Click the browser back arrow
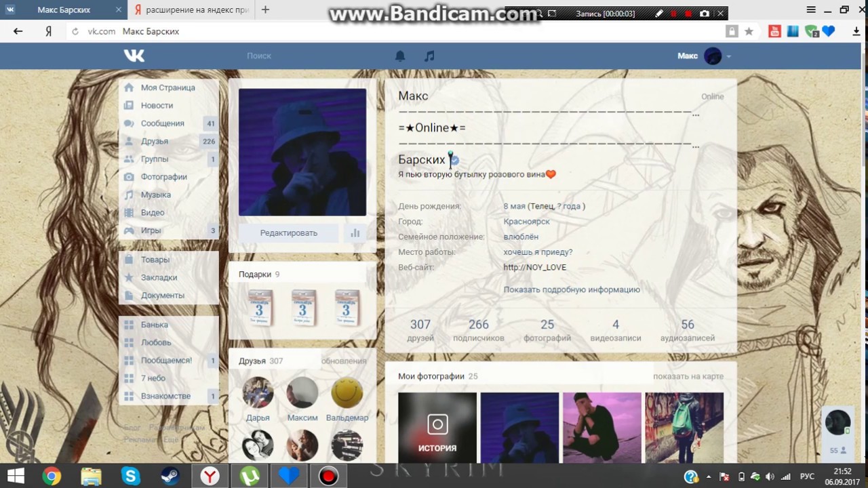Screen dimensions: 868x488 coord(18,31)
